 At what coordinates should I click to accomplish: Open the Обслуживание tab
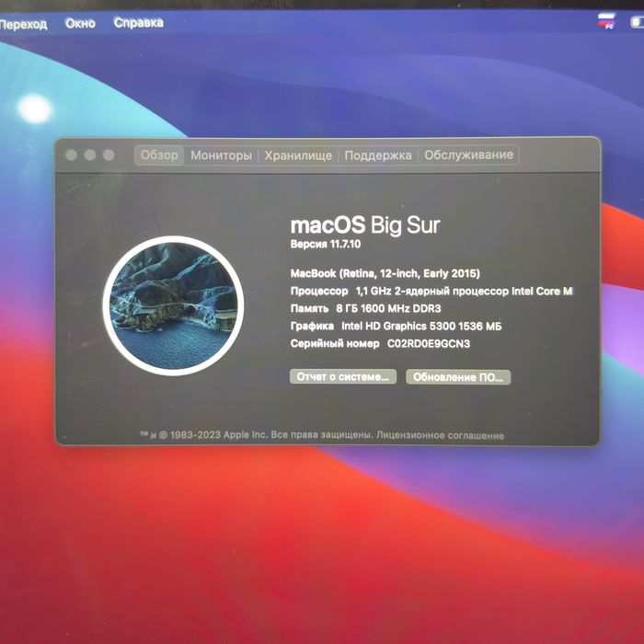tap(468, 155)
